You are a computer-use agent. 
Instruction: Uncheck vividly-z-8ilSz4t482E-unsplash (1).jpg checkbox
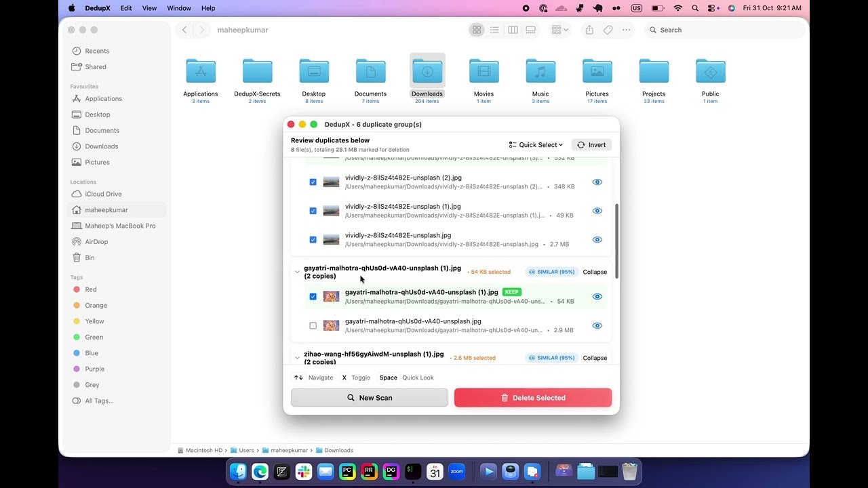(x=313, y=211)
